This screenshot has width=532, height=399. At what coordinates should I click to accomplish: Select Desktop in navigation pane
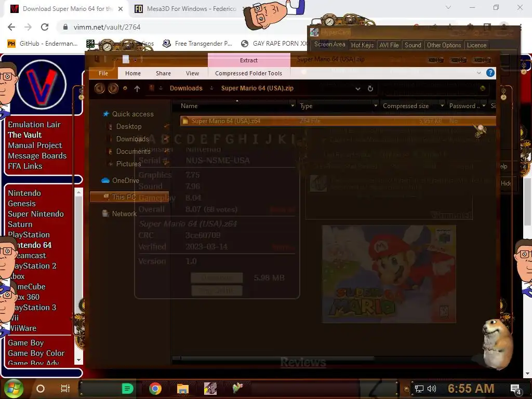(129, 127)
